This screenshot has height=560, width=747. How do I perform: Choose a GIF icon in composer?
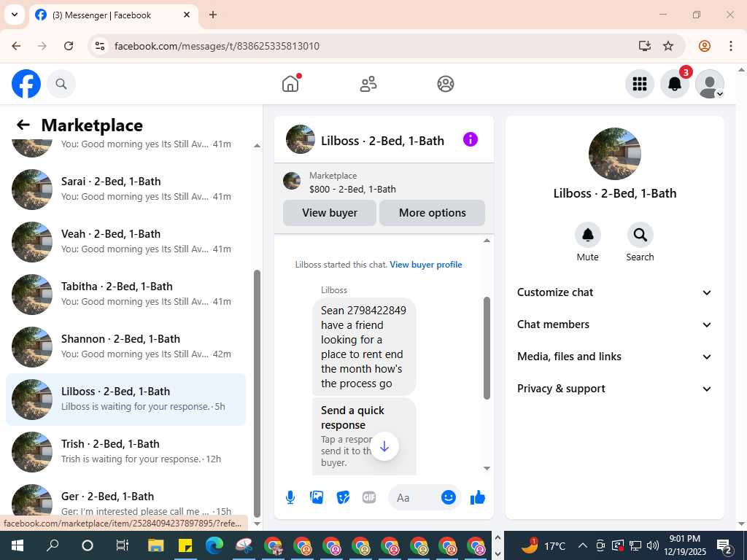pyautogui.click(x=369, y=497)
